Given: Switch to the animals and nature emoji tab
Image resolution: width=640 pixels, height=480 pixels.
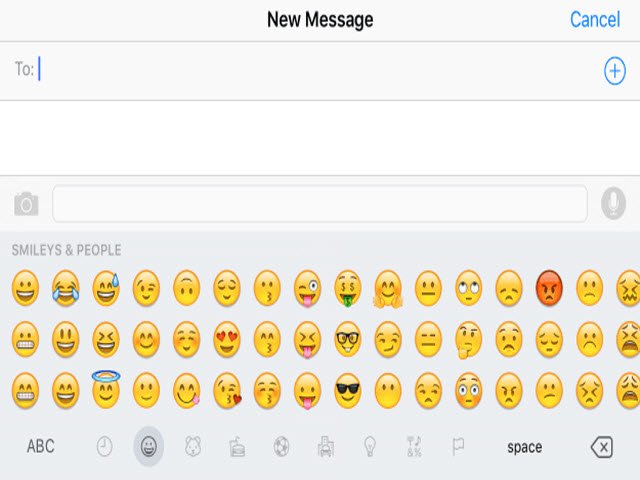Looking at the screenshot, I should 193,447.
